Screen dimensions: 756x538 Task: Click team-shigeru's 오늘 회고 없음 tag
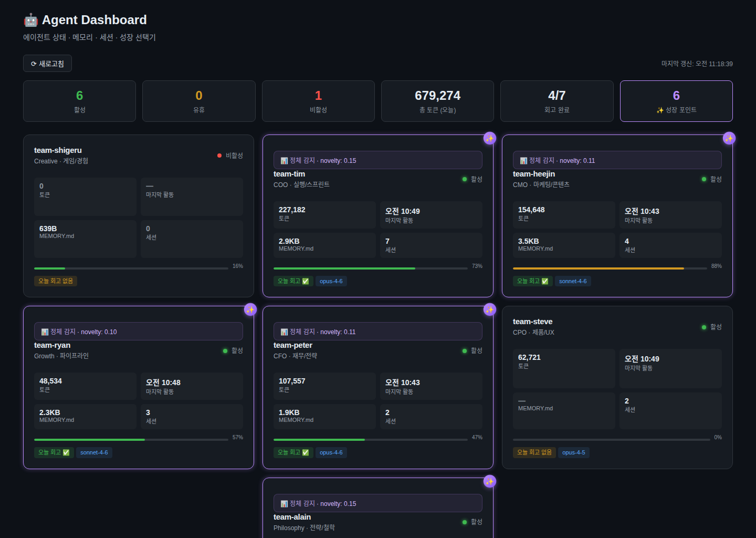pyautogui.click(x=56, y=281)
